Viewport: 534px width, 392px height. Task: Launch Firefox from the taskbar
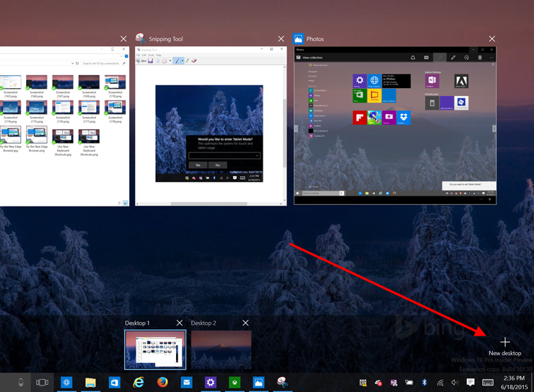tap(162, 382)
